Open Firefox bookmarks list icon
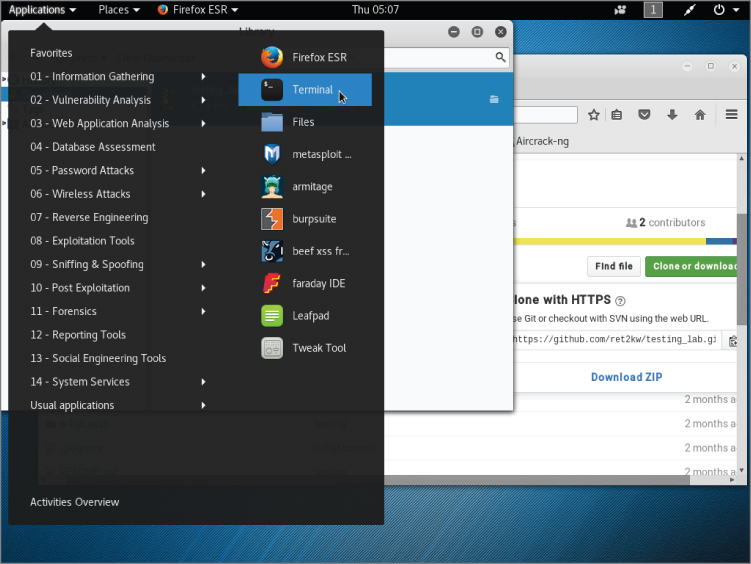Image resolution: width=751 pixels, height=564 pixels. 617,115
